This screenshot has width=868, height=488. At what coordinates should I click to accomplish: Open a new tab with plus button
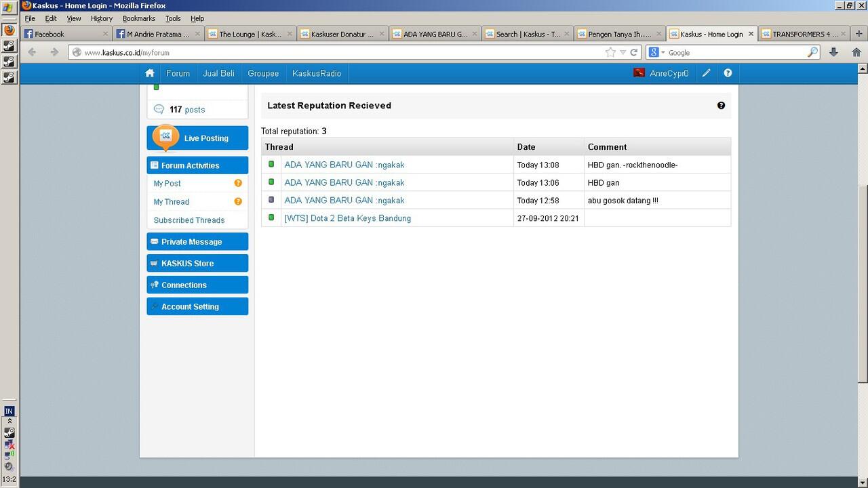pyautogui.click(x=859, y=34)
